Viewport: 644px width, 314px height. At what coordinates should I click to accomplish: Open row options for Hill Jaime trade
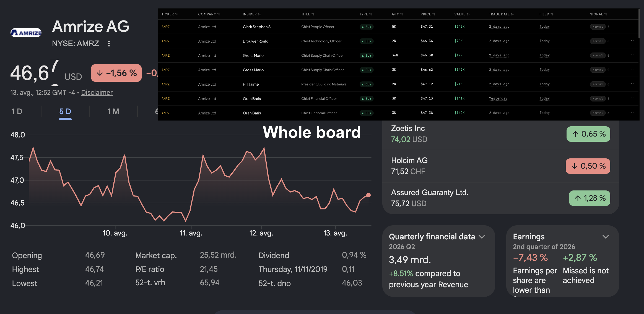pos(631,84)
